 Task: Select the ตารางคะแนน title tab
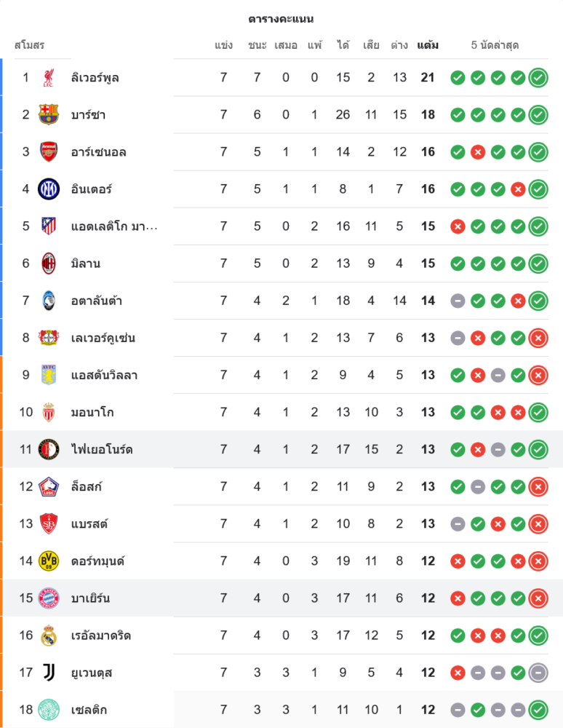pos(281,19)
